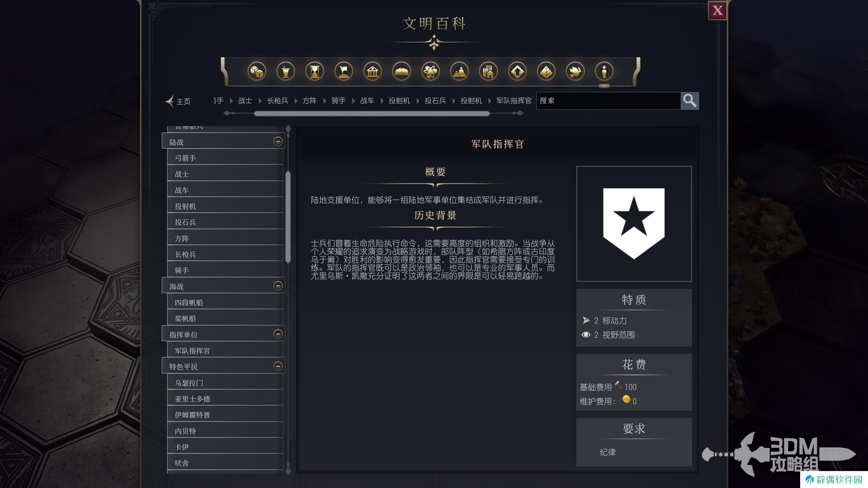Focus the 搜索 search field

[608, 101]
